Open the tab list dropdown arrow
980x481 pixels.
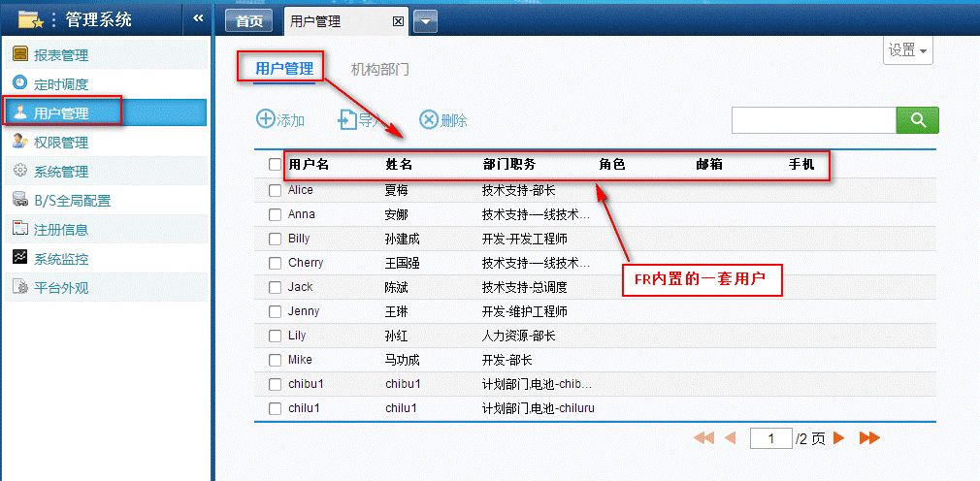click(x=426, y=21)
